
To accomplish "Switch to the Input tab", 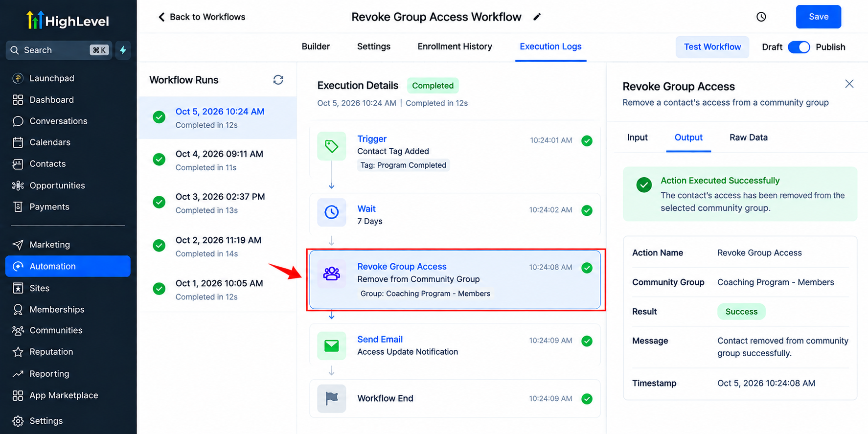I will click(637, 137).
